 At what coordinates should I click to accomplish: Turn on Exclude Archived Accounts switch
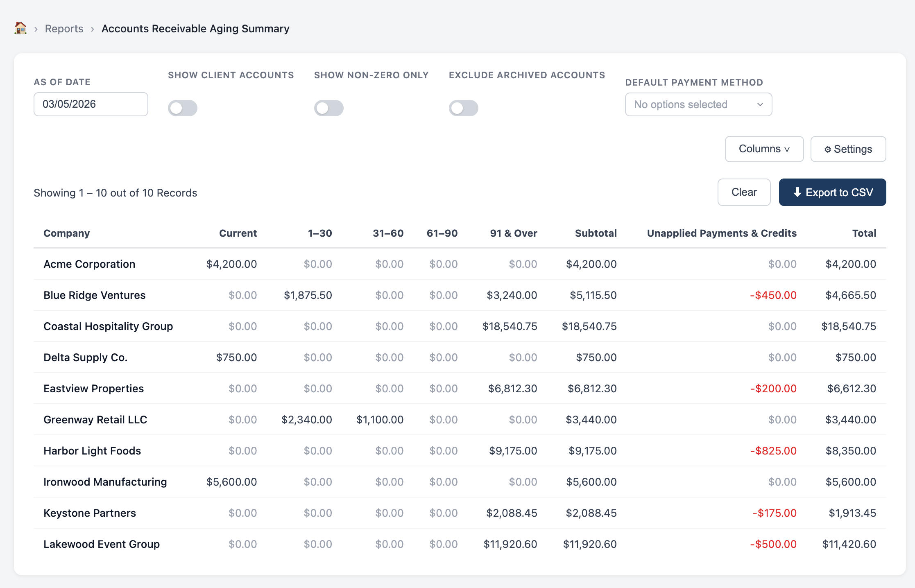pos(463,108)
